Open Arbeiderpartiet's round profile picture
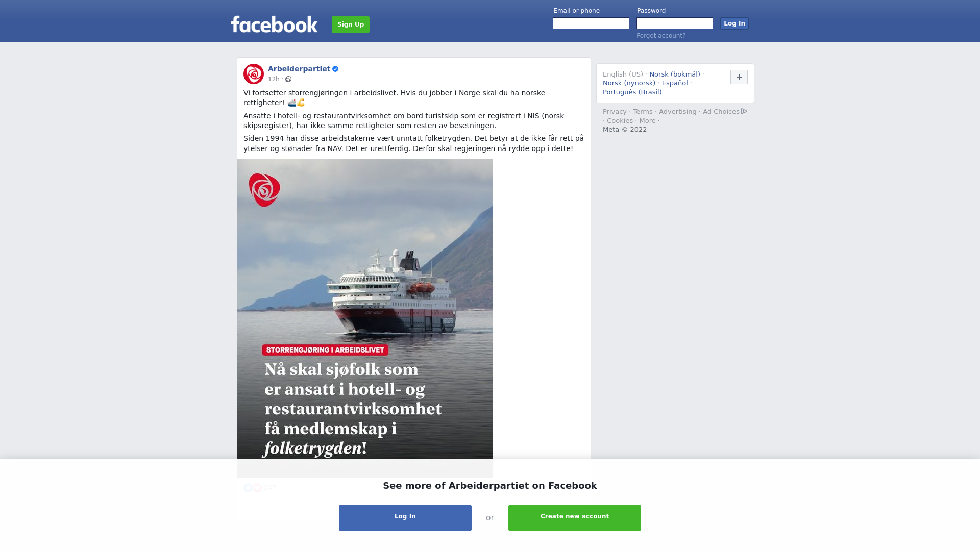The height and width of the screenshot is (551, 980). (x=254, y=74)
